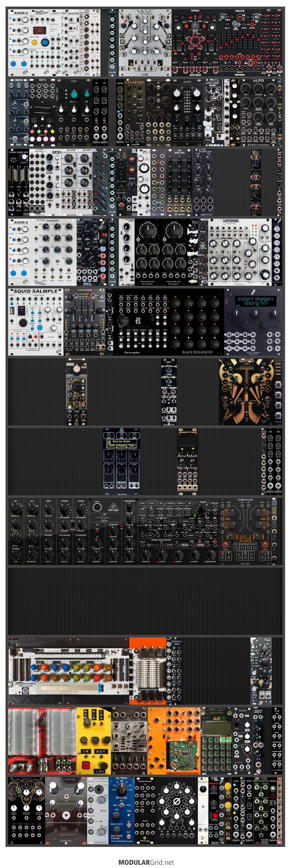Open the Typhoon module
Viewport: 293px width, 868px height.
point(85,322)
